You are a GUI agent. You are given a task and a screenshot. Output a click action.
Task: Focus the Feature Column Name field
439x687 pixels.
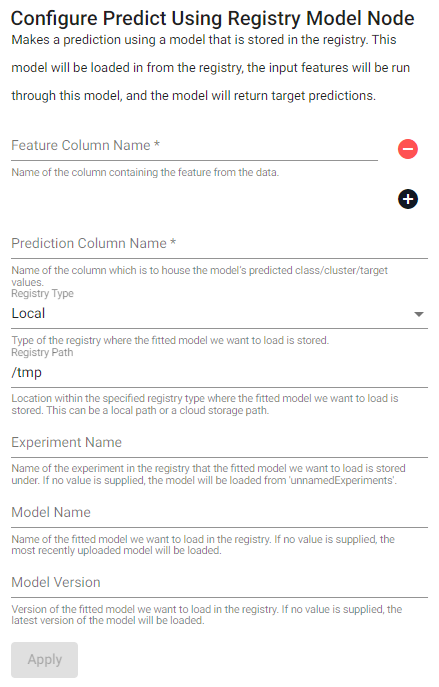194,146
